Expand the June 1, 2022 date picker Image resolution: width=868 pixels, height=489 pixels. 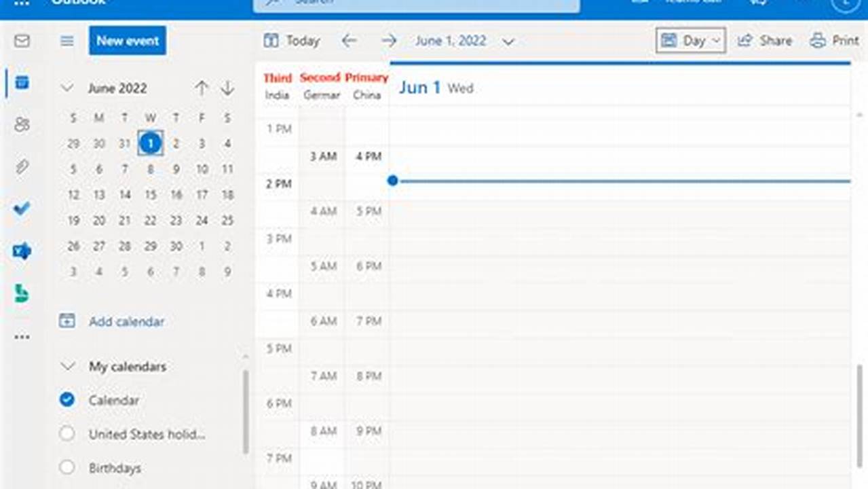click(508, 41)
